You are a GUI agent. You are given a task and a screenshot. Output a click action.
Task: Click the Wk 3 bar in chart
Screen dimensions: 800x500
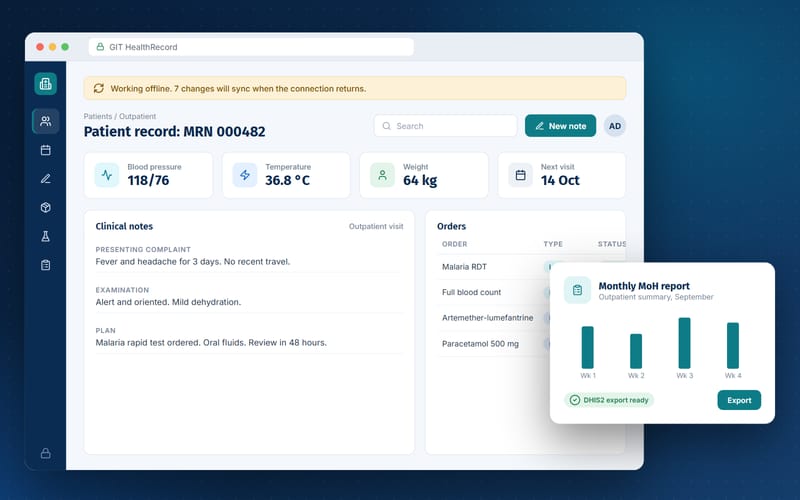[684, 343]
